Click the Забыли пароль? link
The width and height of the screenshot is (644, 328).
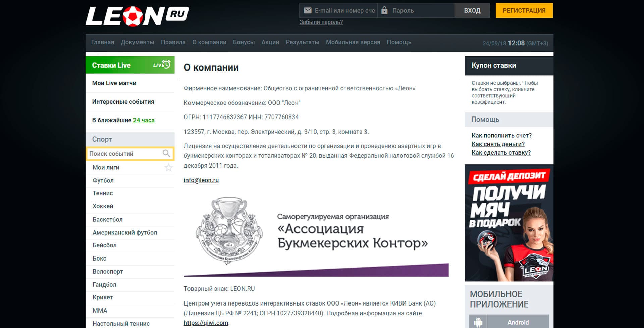pyautogui.click(x=321, y=22)
